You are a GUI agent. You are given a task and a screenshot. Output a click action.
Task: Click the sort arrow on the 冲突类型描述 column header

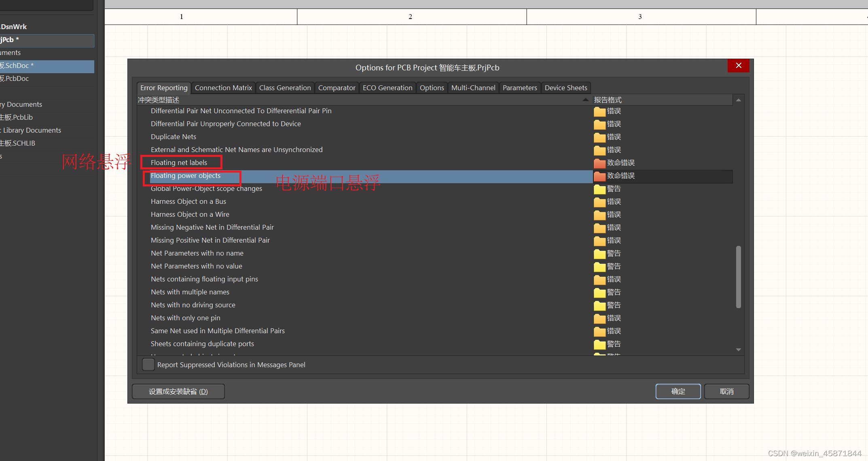click(x=585, y=99)
